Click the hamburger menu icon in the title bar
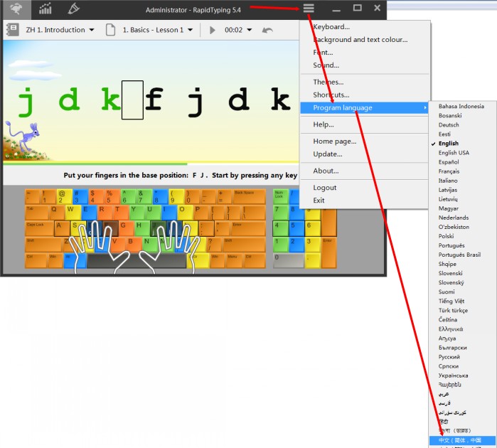Image resolution: width=497 pixels, height=448 pixels. click(308, 9)
